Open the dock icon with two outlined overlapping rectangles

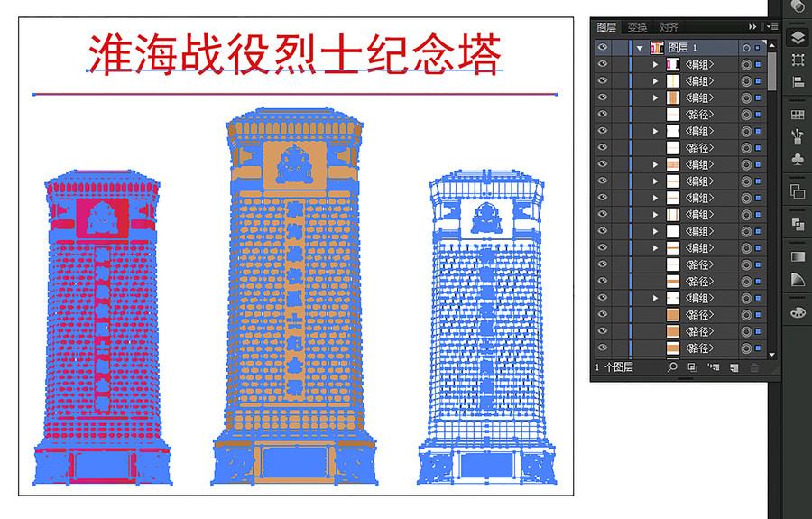pyautogui.click(x=798, y=191)
